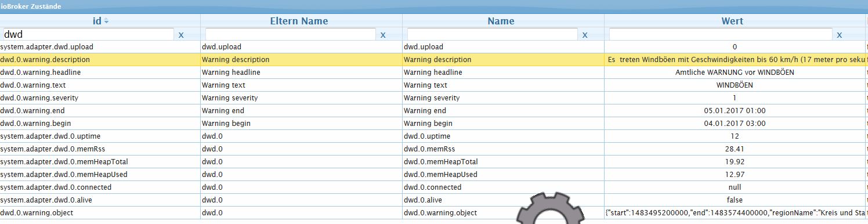The height and width of the screenshot is (224, 868).
Task: Click the dwd.0.warning.severity value 1
Action: 735,97
